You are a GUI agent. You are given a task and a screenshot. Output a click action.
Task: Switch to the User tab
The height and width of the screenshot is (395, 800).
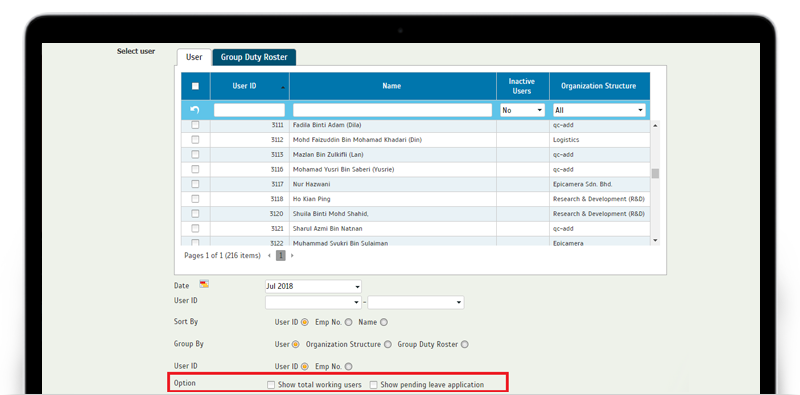tap(194, 57)
